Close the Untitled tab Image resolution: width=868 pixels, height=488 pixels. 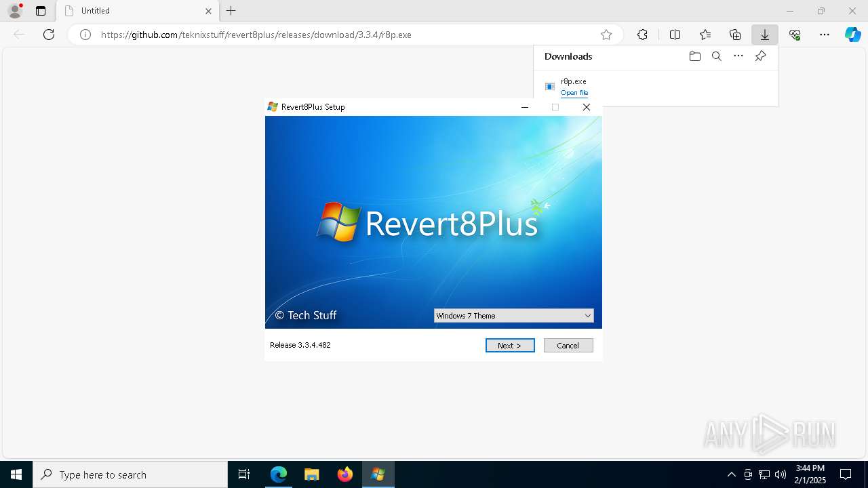pyautogui.click(x=208, y=11)
